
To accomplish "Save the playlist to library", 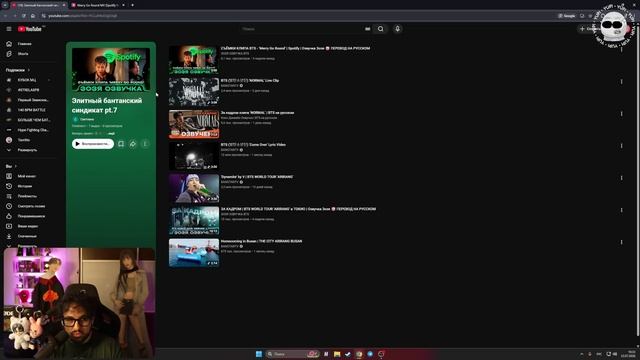I will click(x=121, y=144).
